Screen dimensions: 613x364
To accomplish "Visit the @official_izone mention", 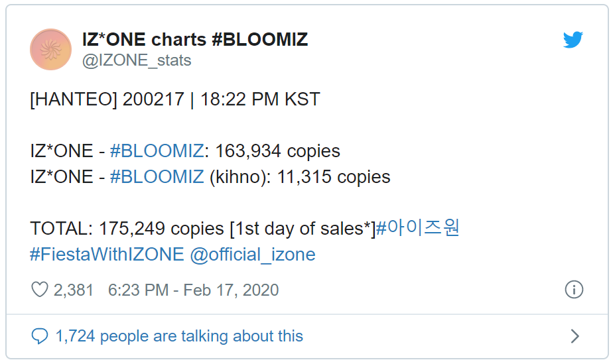I will point(253,255).
